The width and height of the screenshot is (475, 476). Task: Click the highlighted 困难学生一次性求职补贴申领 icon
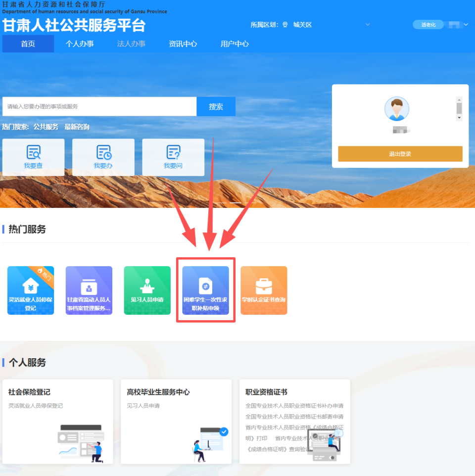(x=205, y=290)
